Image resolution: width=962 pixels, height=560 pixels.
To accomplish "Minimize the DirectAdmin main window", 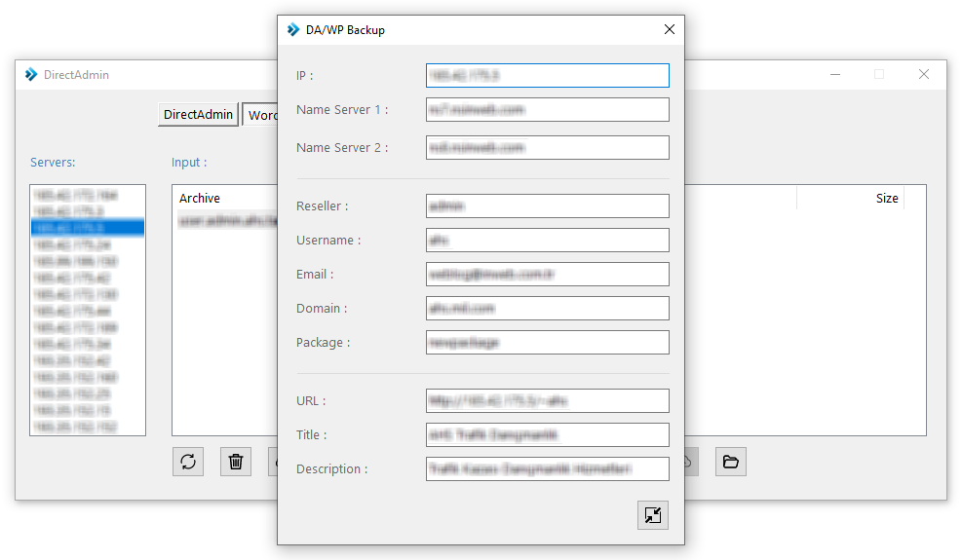I will tap(835, 74).
